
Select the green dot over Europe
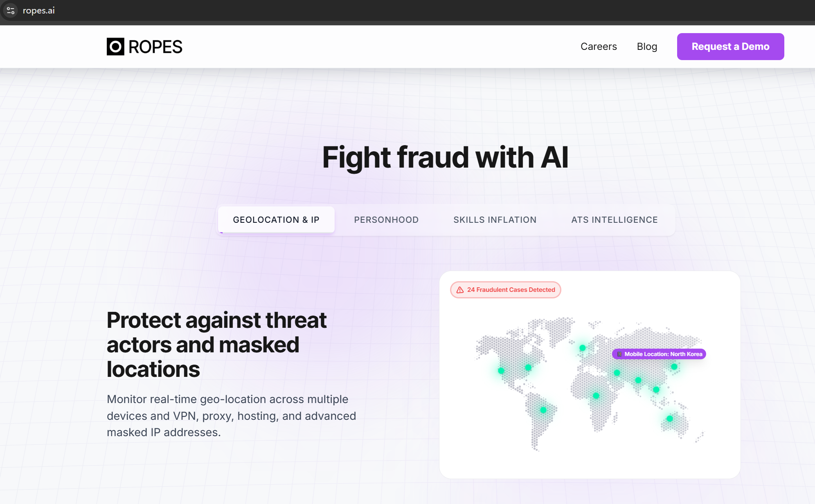pos(583,348)
